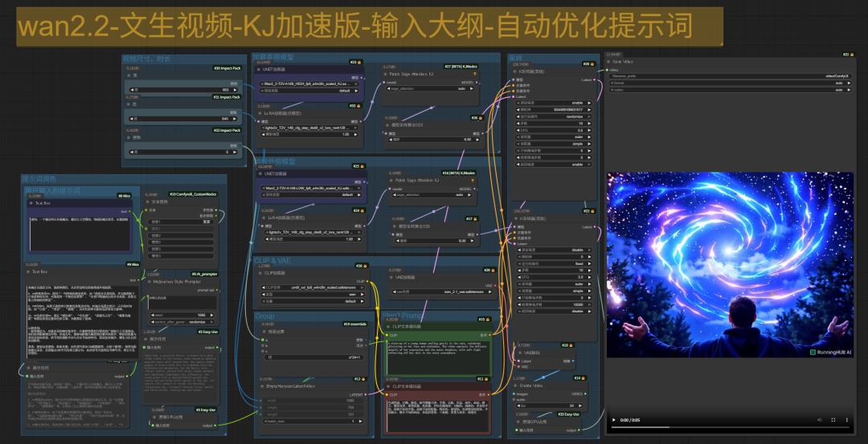
Task: Click the help icon on node #16 Patch Sage Attention KJ
Action: tap(473, 181)
